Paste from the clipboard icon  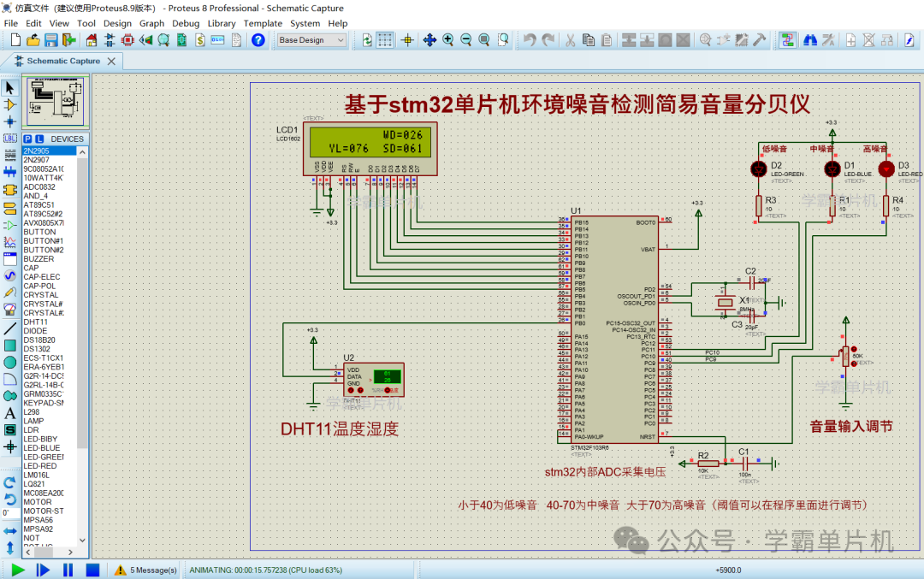click(607, 40)
